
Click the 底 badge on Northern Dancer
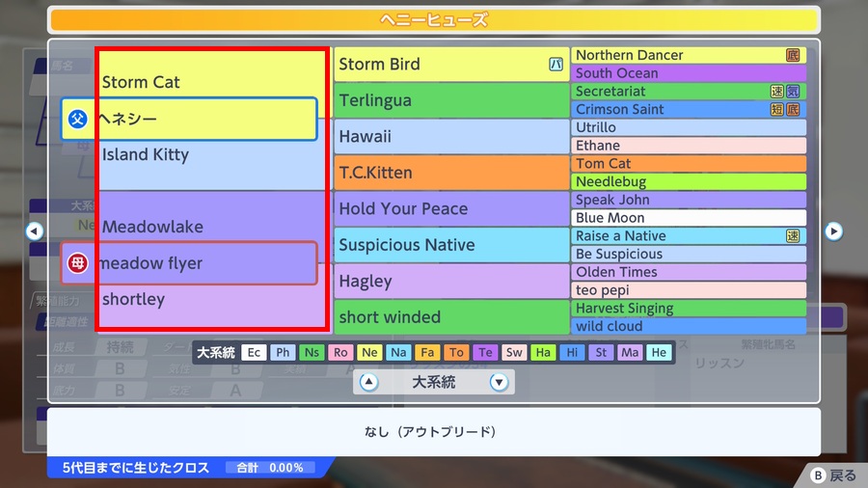click(793, 55)
